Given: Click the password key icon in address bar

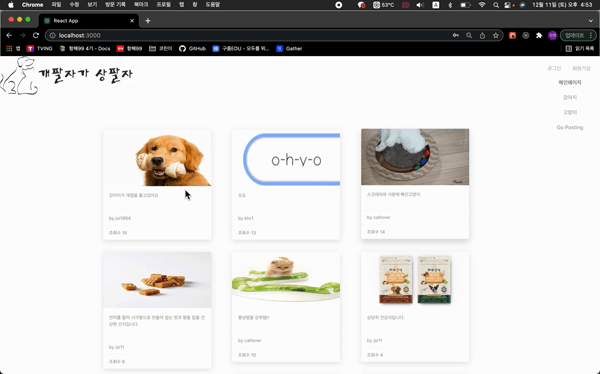Looking at the screenshot, I should (456, 35).
